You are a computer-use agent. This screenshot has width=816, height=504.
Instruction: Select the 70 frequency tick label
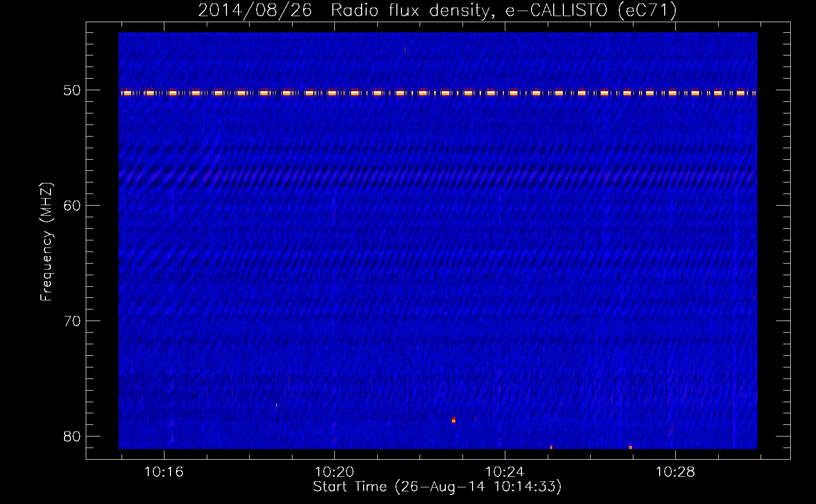tap(72, 321)
